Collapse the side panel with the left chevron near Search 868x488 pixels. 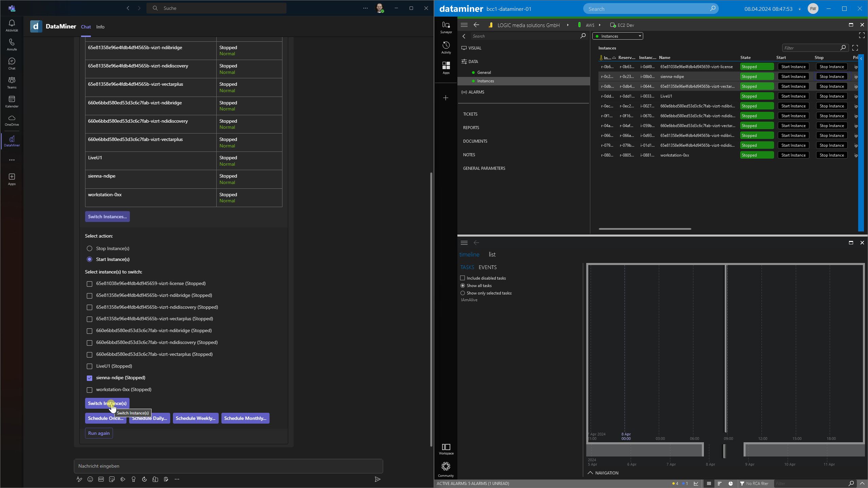tap(464, 36)
